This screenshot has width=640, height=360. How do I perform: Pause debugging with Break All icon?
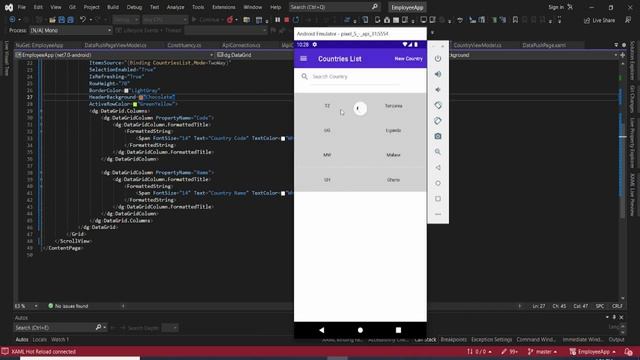pyautogui.click(x=278, y=20)
